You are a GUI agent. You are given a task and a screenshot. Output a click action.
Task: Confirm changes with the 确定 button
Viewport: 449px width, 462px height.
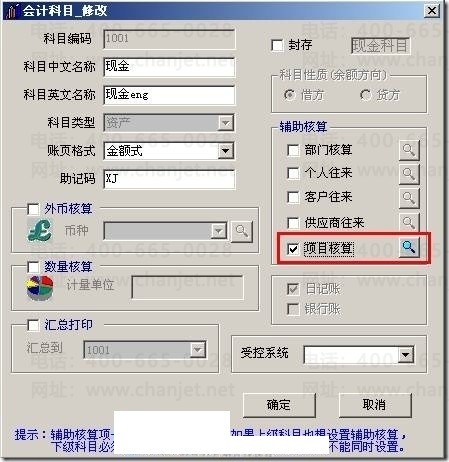(x=279, y=405)
